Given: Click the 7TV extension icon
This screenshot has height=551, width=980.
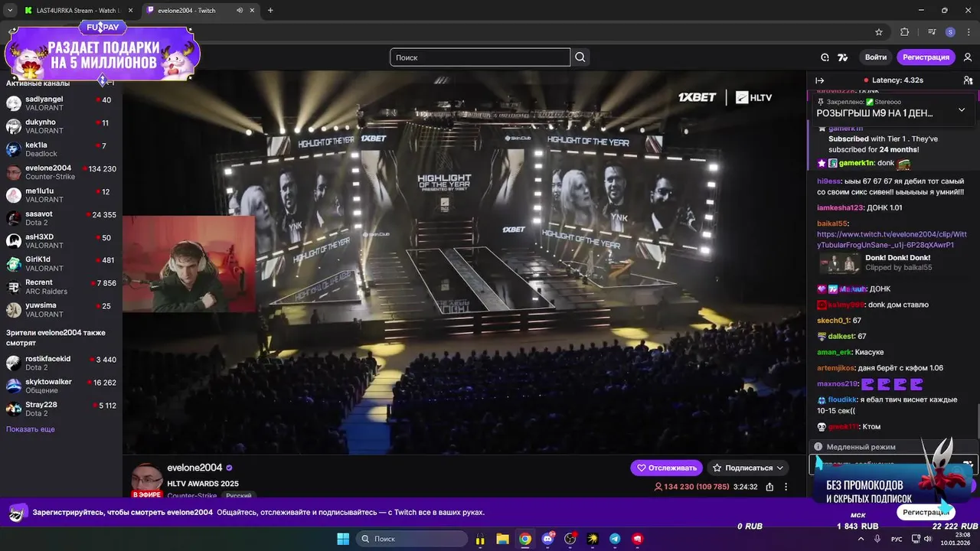Looking at the screenshot, I should point(843,57).
